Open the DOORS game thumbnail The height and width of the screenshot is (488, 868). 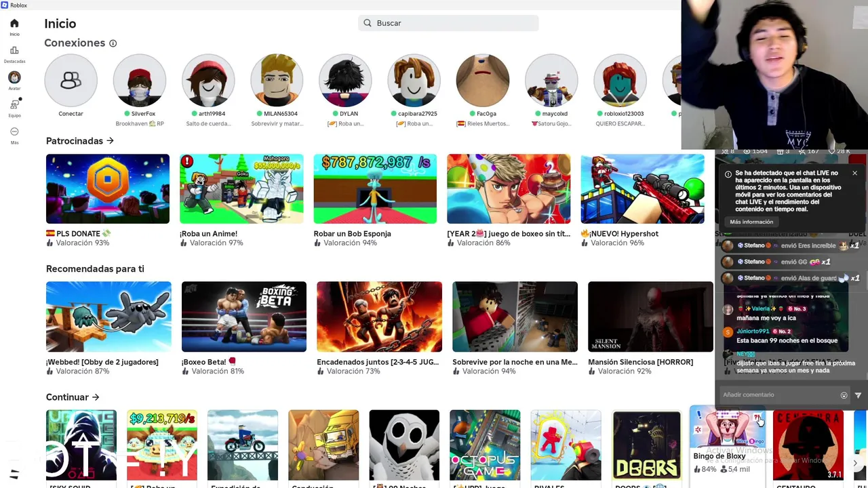[x=646, y=445]
